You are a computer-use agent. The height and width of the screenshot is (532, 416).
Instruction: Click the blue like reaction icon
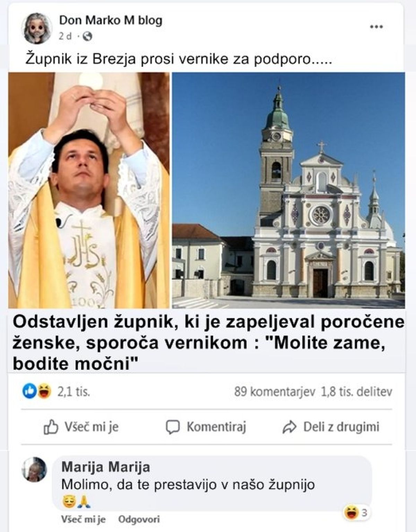coord(28,392)
